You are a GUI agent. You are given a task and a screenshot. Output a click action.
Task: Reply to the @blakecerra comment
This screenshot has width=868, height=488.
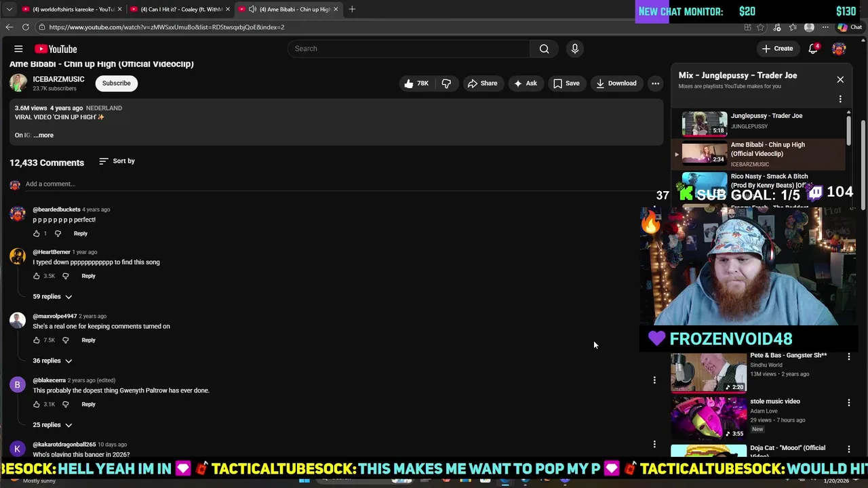click(x=89, y=405)
